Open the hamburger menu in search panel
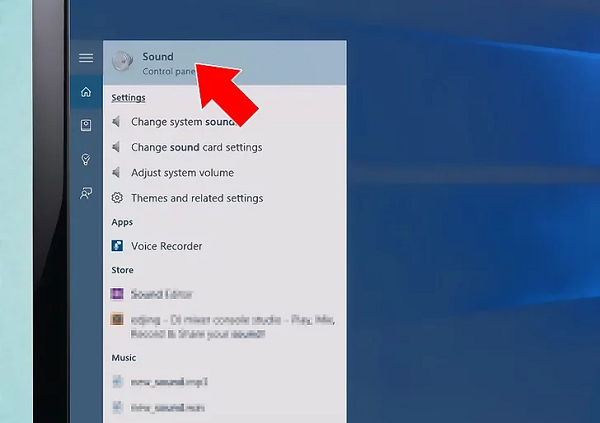The height and width of the screenshot is (423, 600). pyautogui.click(x=86, y=58)
